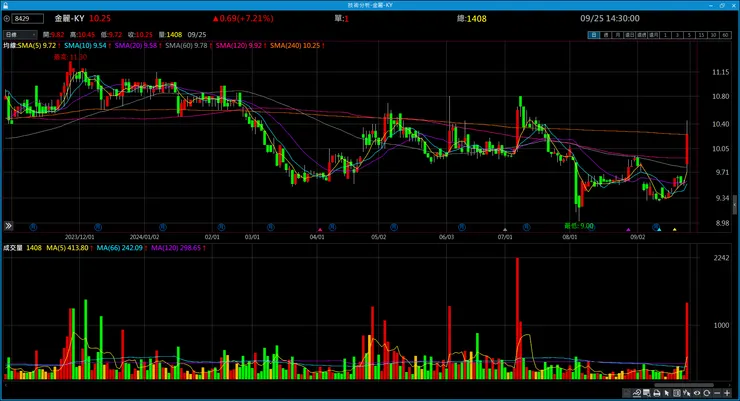Choose the 30-minute interval button
This screenshot has width=740, height=401.
[x=713, y=35]
